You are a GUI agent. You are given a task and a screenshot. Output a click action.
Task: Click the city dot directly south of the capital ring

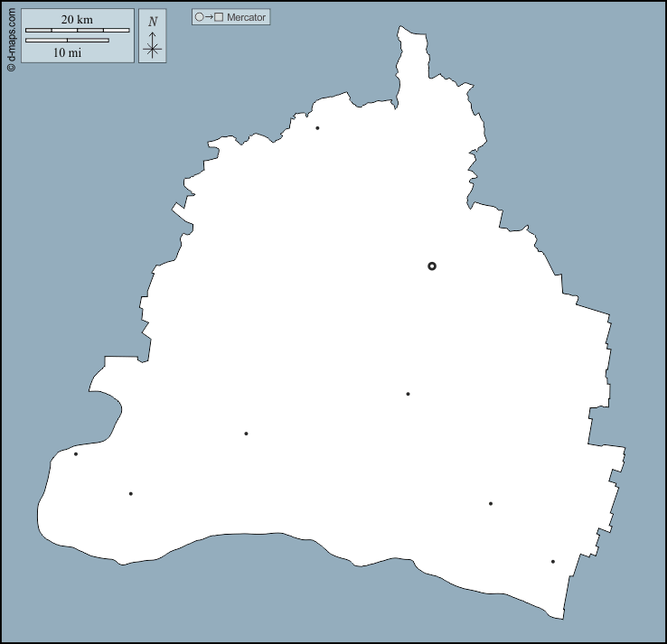408,394
